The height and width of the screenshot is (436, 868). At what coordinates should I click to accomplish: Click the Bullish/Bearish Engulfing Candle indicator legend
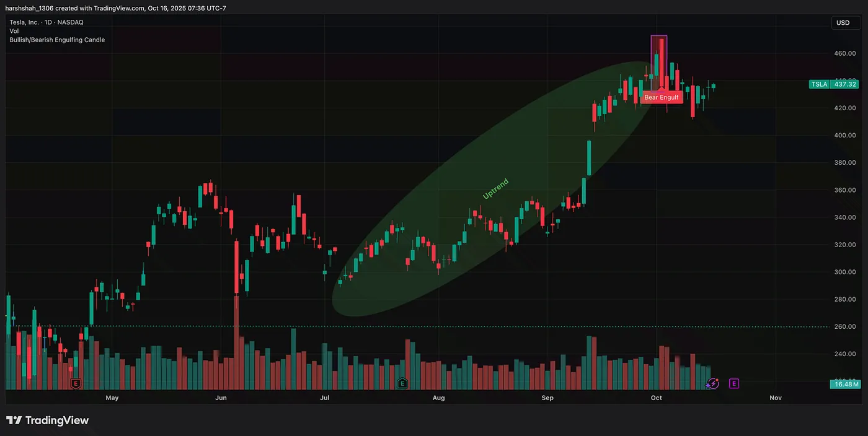(x=57, y=40)
